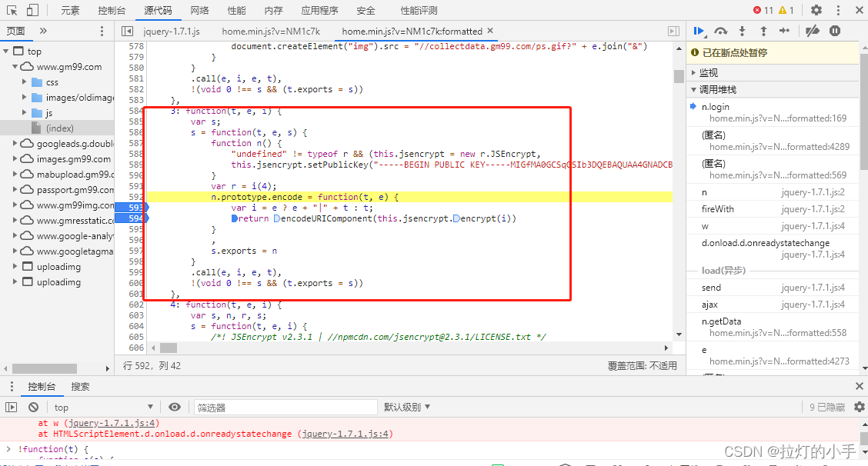Screen dimensions: 868x466
Task: Close the bottom drawer
Action: pyautogui.click(x=859, y=386)
